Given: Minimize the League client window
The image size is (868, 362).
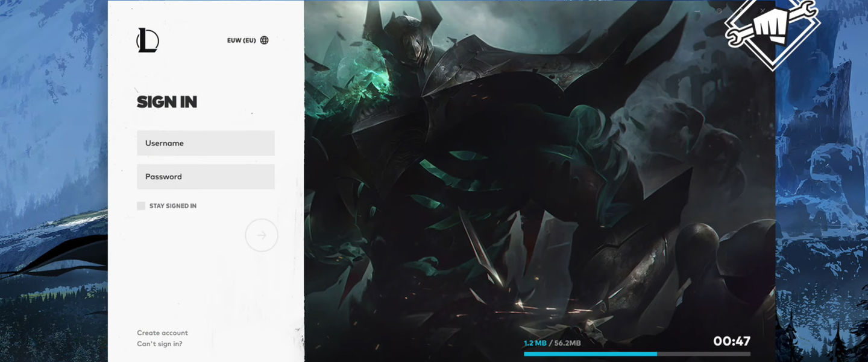Looking at the screenshot, I should 698,11.
